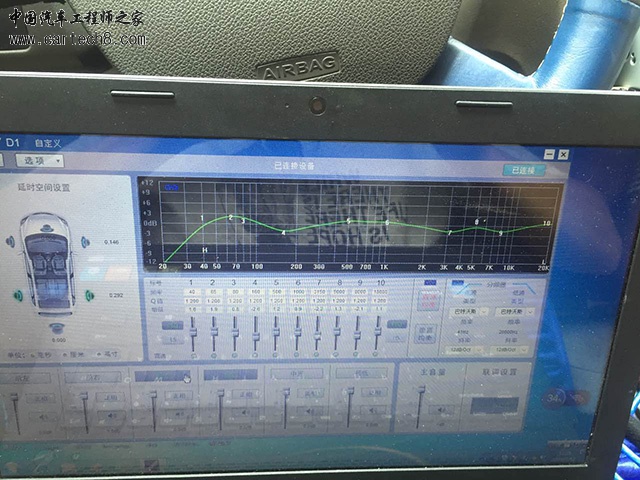This screenshot has height=480, width=640.
Task: Click the dark box under 联调设置
Action: coord(494,405)
